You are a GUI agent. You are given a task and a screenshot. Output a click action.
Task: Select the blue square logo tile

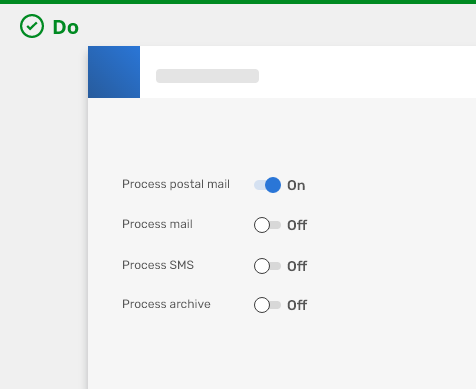pos(114,72)
